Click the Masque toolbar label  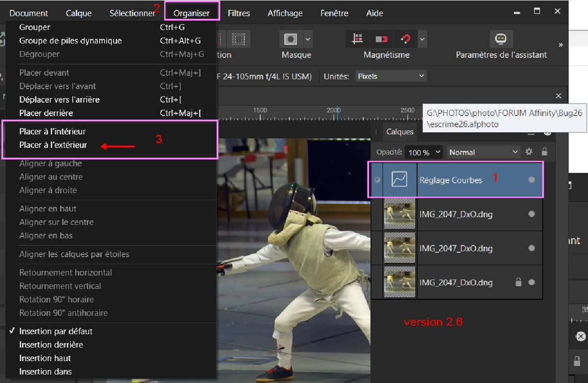296,55
